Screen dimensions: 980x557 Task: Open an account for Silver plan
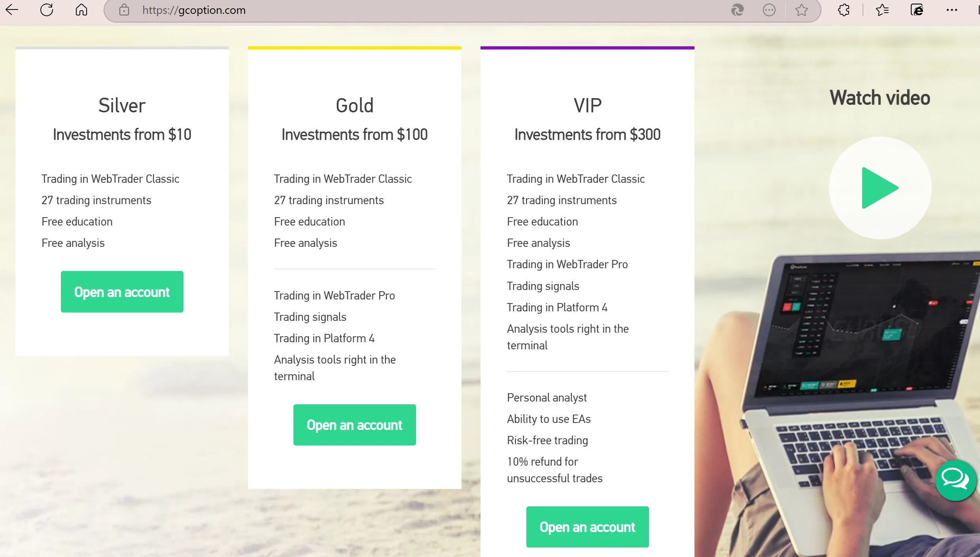click(x=122, y=292)
